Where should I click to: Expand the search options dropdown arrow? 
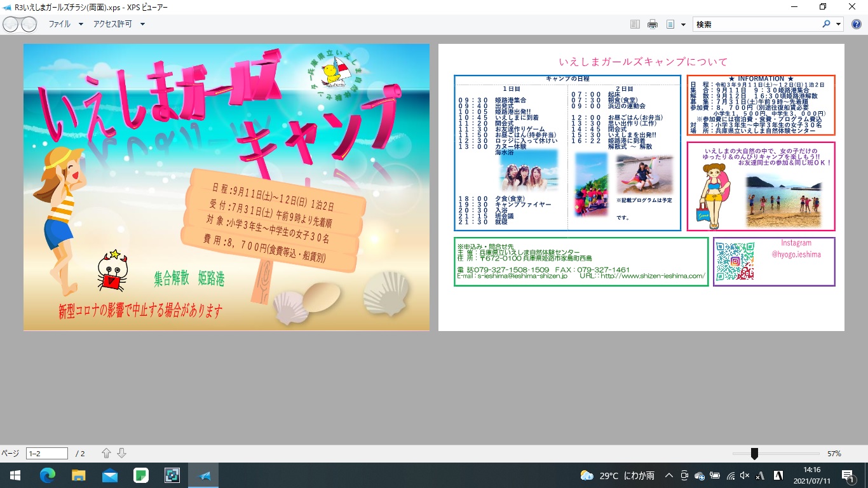pos(838,24)
